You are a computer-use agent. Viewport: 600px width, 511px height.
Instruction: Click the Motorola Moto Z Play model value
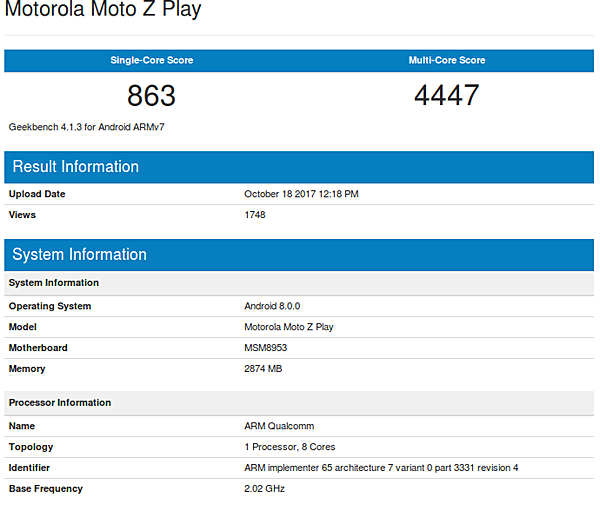(288, 327)
